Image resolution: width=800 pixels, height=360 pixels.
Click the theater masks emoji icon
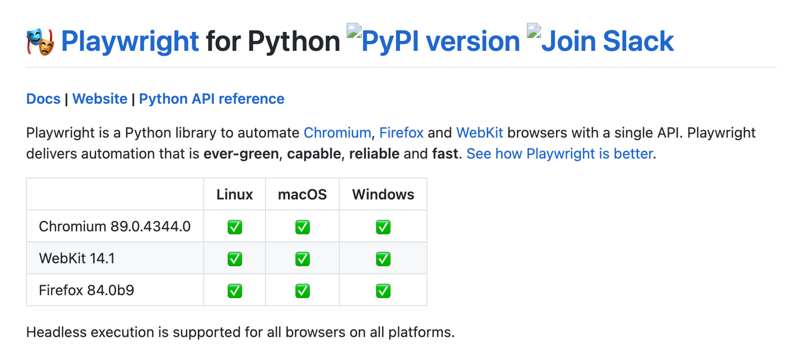(40, 42)
